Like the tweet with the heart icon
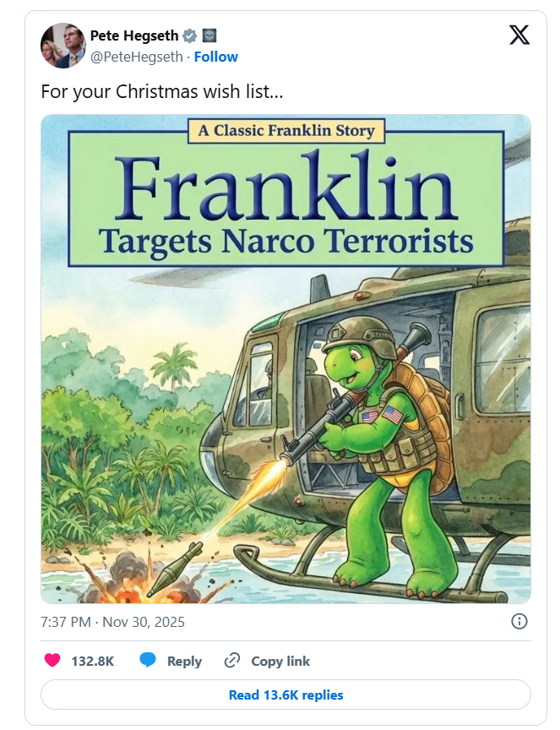The image size is (560, 730). point(52,661)
